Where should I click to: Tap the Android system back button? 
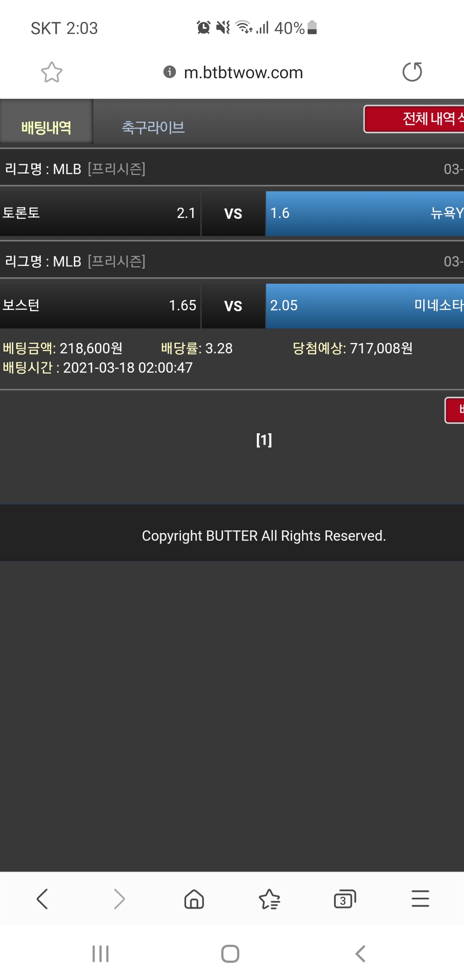tap(360, 954)
